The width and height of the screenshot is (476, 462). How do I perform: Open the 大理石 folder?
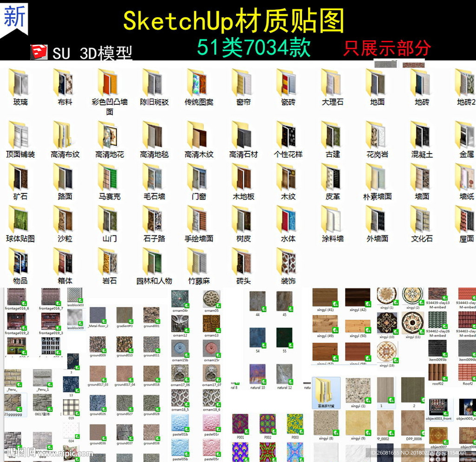click(332, 82)
